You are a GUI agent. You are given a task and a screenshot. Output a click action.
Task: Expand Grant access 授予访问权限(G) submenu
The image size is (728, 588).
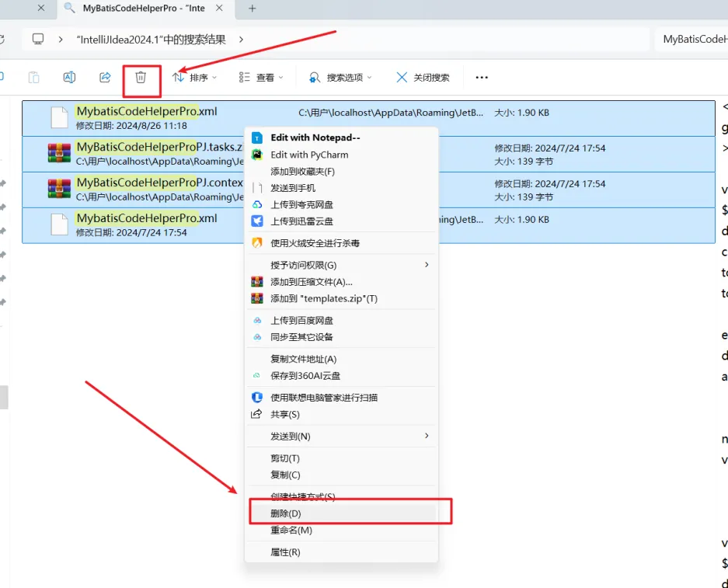click(341, 265)
